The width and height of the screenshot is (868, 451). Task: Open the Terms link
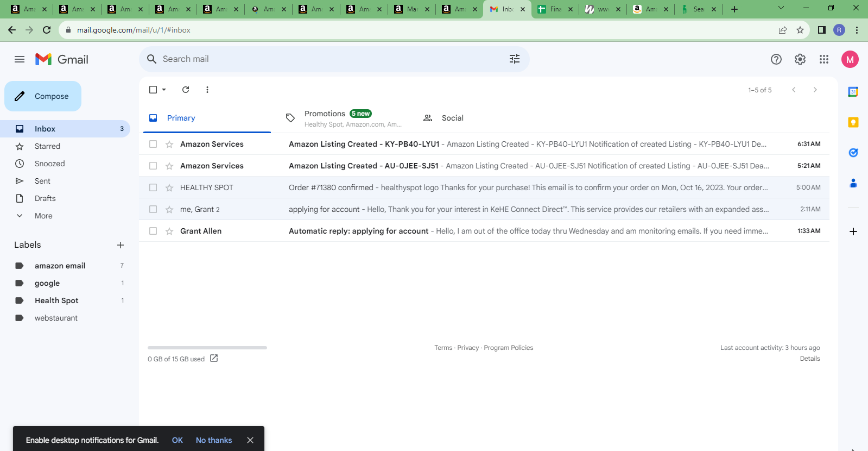443,348
